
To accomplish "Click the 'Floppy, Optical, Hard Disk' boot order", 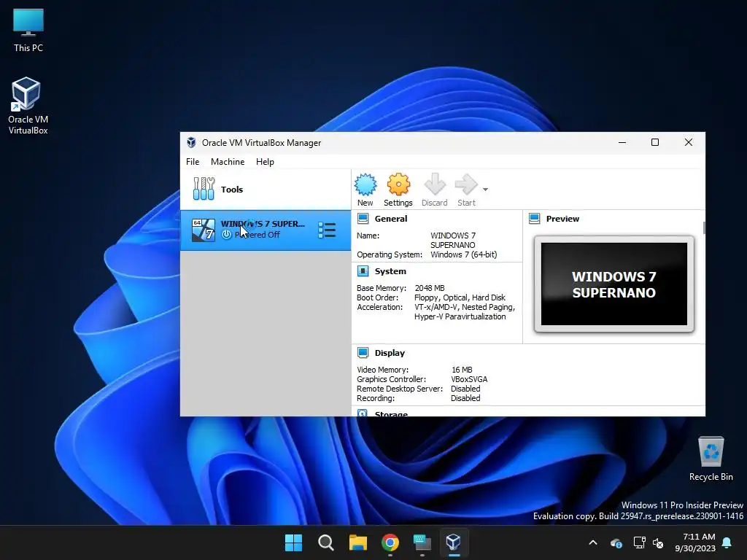I will 460,297.
